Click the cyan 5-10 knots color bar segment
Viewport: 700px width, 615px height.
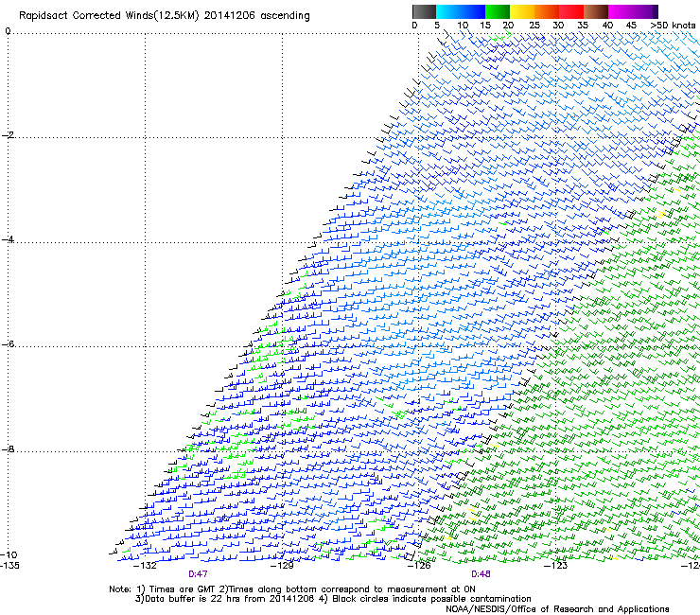pos(448,11)
